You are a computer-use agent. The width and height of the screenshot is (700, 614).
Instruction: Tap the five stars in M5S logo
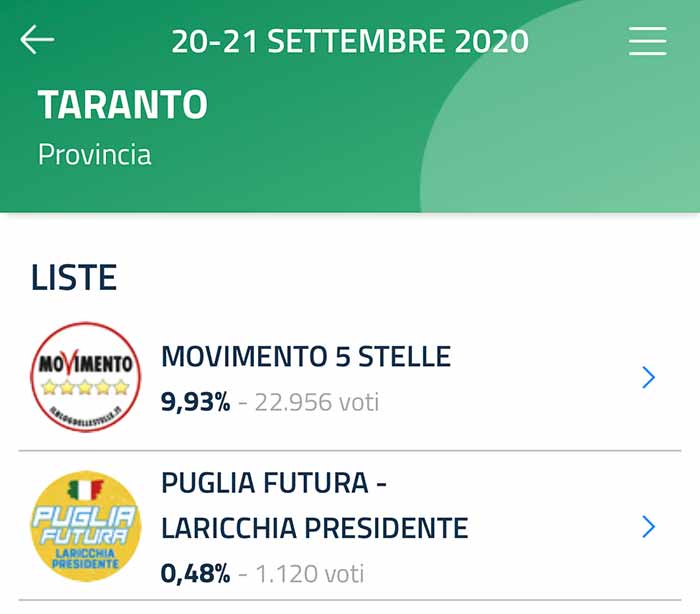click(85, 387)
